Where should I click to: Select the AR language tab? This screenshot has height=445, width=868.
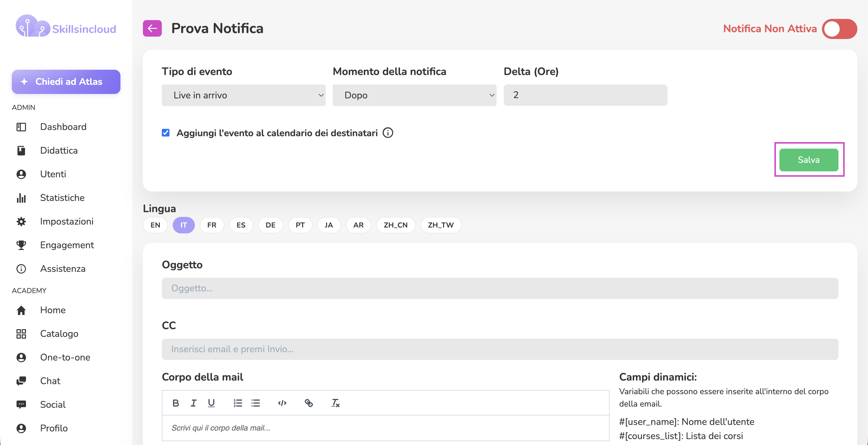click(358, 225)
